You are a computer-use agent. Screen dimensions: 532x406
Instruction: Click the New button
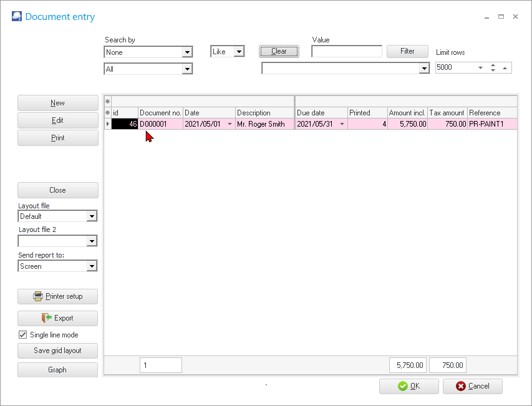[x=57, y=103]
